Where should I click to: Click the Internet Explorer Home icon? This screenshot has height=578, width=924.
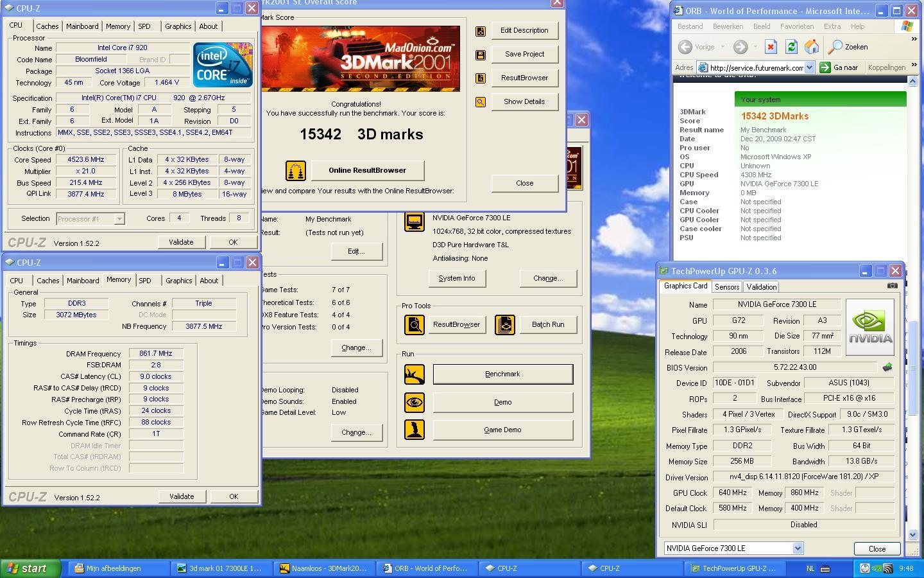click(812, 47)
